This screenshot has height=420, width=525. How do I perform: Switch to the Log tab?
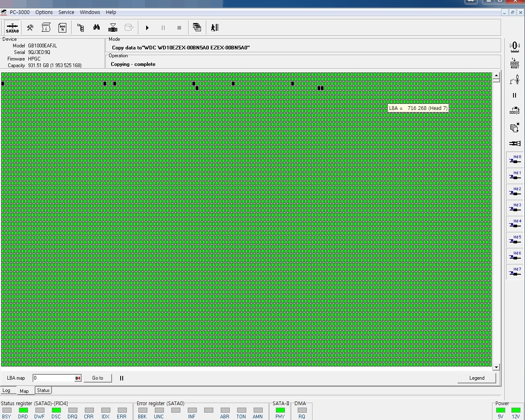click(x=7, y=390)
